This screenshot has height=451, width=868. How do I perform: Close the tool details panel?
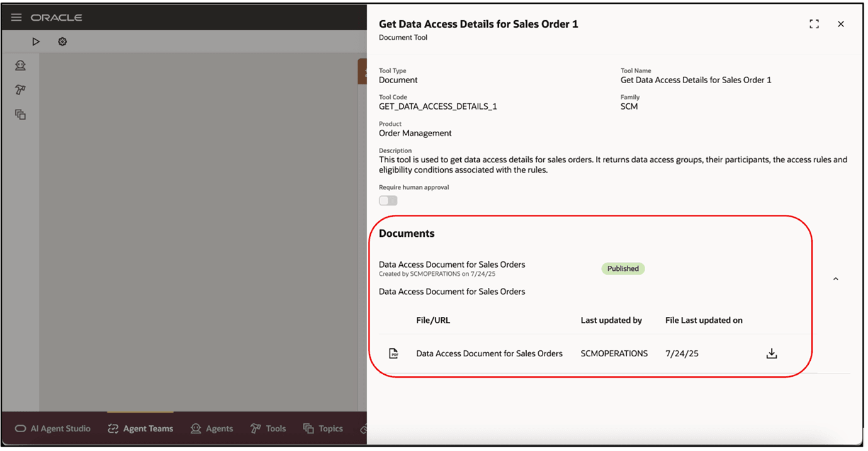tap(841, 24)
